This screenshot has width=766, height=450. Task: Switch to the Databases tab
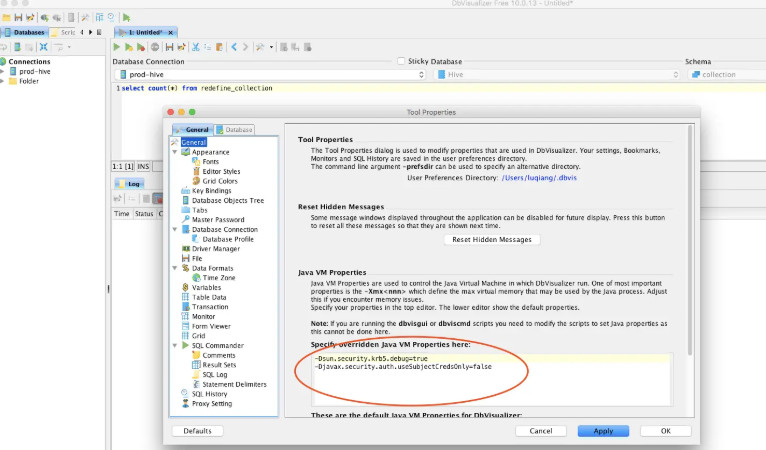click(x=24, y=32)
